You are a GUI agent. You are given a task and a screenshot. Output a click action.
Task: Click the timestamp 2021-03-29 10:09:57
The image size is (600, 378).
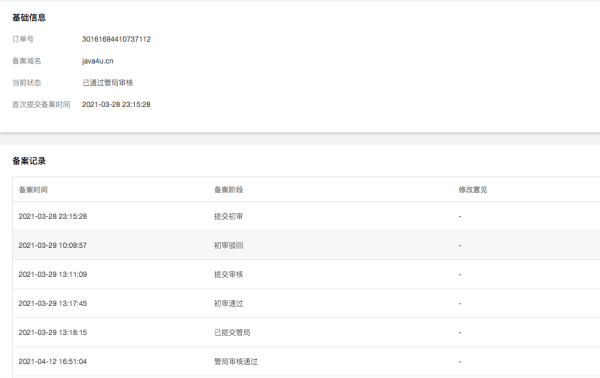coord(53,245)
